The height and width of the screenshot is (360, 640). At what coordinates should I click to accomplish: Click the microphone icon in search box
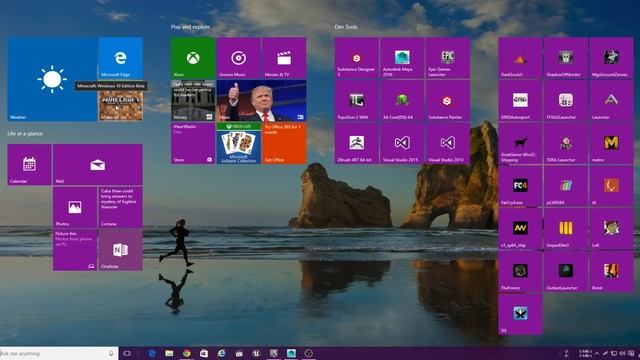pyautogui.click(x=111, y=353)
